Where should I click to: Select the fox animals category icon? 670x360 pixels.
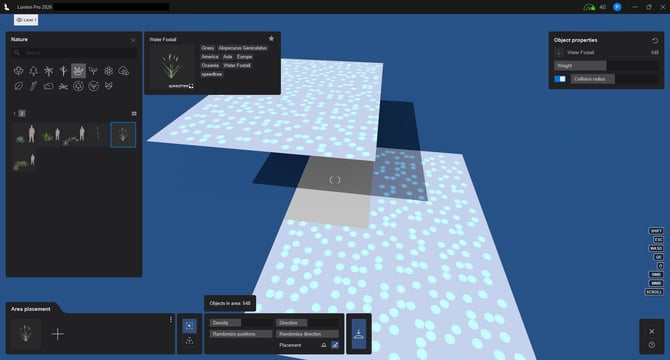click(109, 86)
